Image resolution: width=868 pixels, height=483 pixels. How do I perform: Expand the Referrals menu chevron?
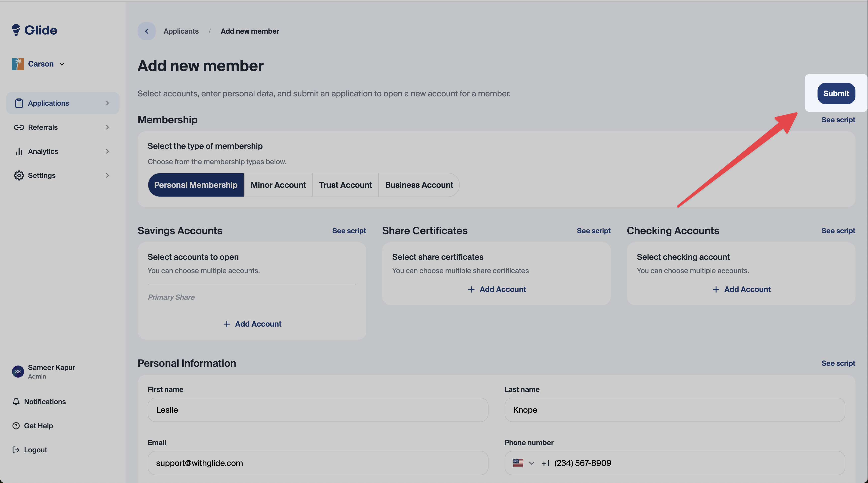pyautogui.click(x=107, y=127)
